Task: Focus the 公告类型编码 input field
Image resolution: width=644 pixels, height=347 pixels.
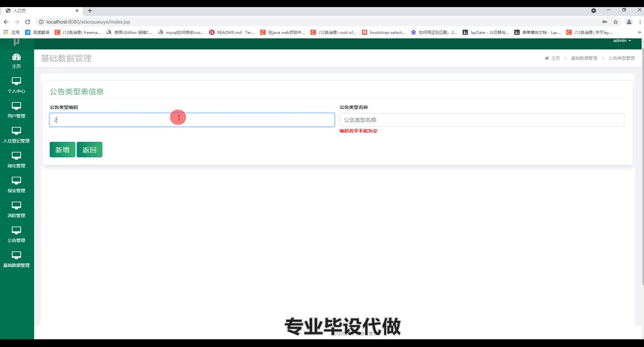Action: (x=192, y=120)
